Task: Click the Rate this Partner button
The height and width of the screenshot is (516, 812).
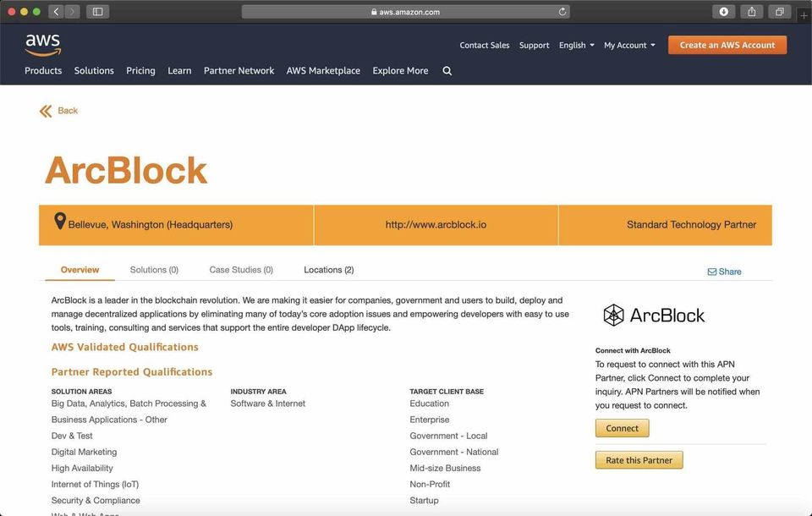Action: pyautogui.click(x=639, y=460)
